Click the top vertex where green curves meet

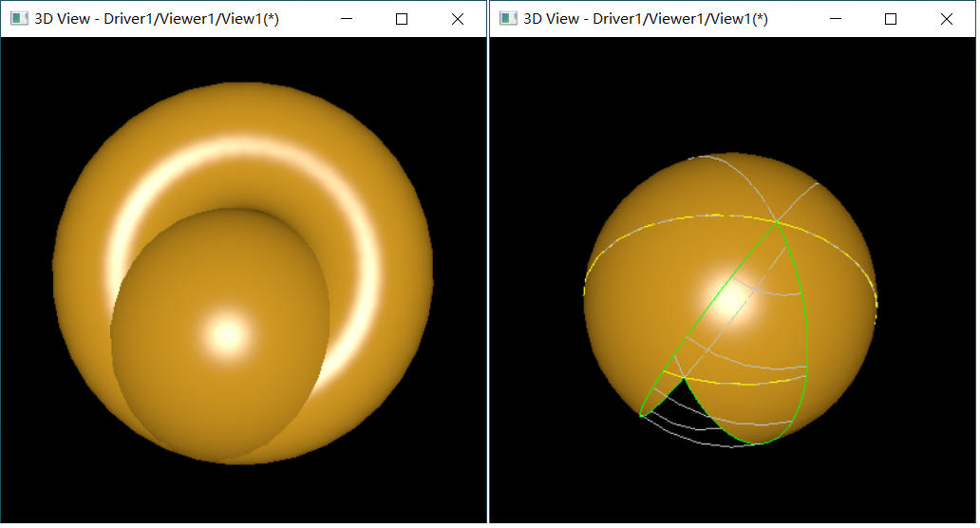point(777,223)
